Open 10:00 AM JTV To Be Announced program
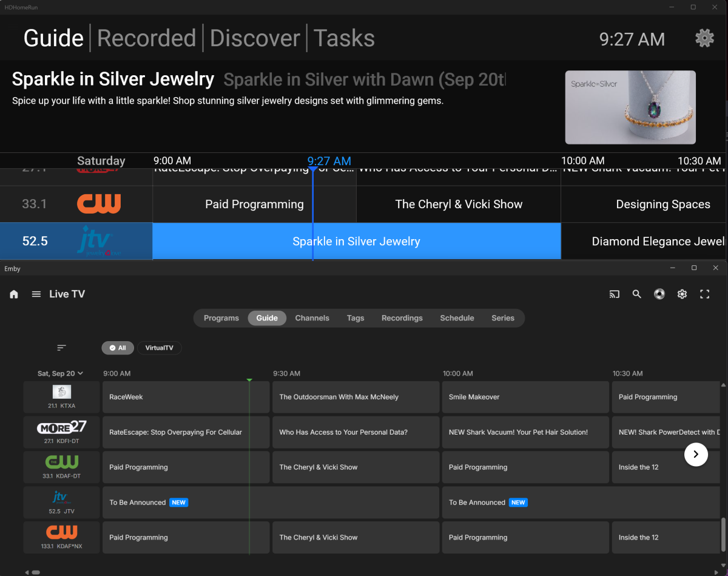The width and height of the screenshot is (728, 576). 581,503
